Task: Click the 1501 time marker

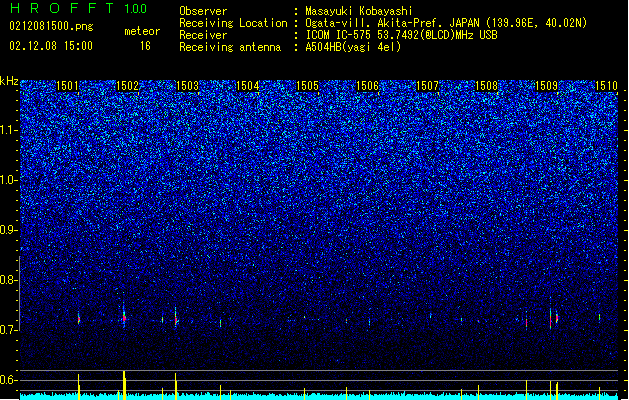Action: [67, 86]
